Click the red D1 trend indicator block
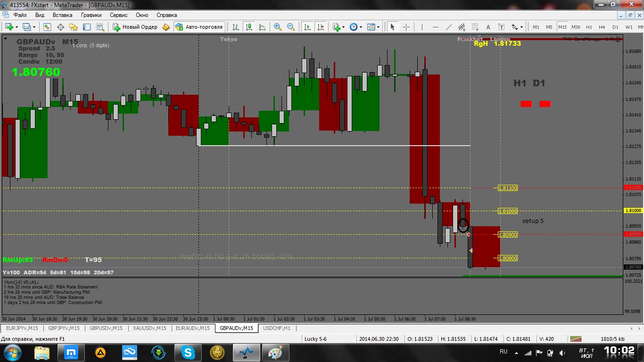This screenshot has height=362, width=644. pos(545,104)
